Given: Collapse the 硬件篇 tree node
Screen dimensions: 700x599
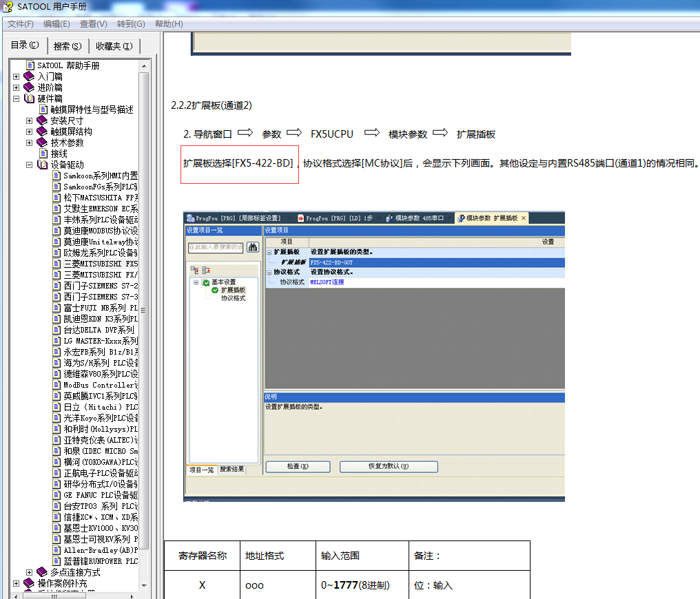Looking at the screenshot, I should [16, 98].
